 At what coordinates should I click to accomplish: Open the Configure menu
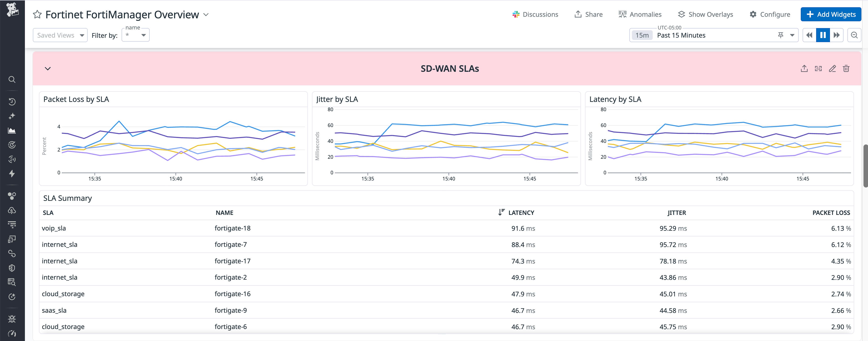click(770, 14)
